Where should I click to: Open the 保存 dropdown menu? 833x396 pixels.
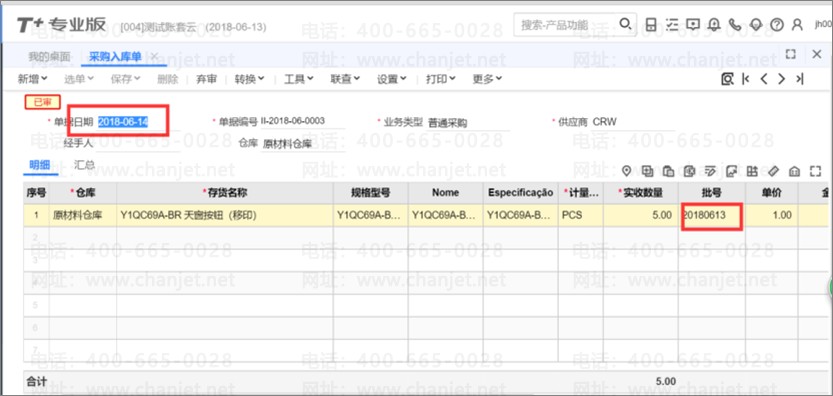pos(125,79)
